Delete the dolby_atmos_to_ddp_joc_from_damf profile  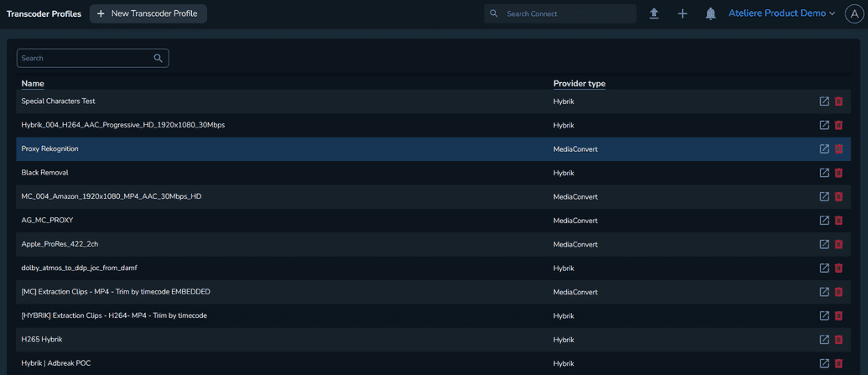coord(839,268)
